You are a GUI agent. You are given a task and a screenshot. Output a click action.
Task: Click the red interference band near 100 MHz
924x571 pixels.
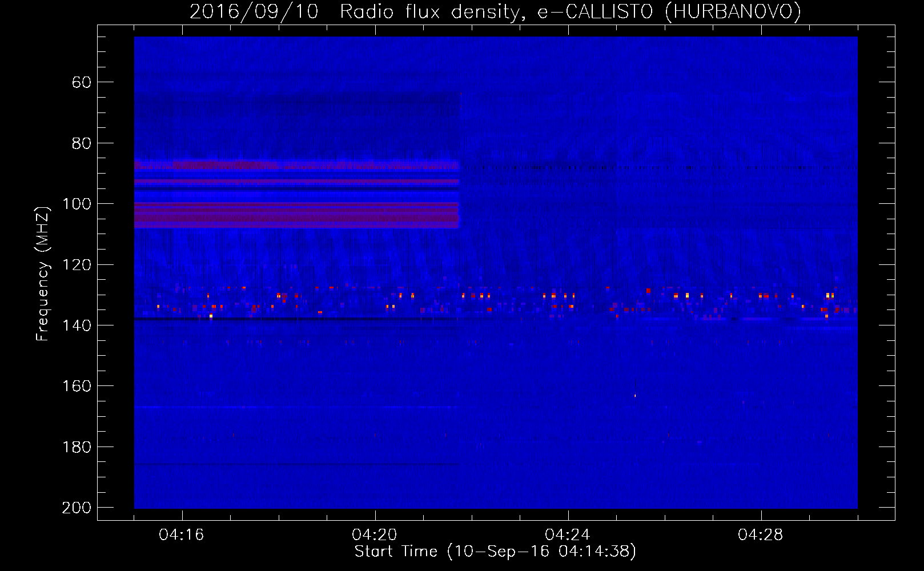click(297, 215)
